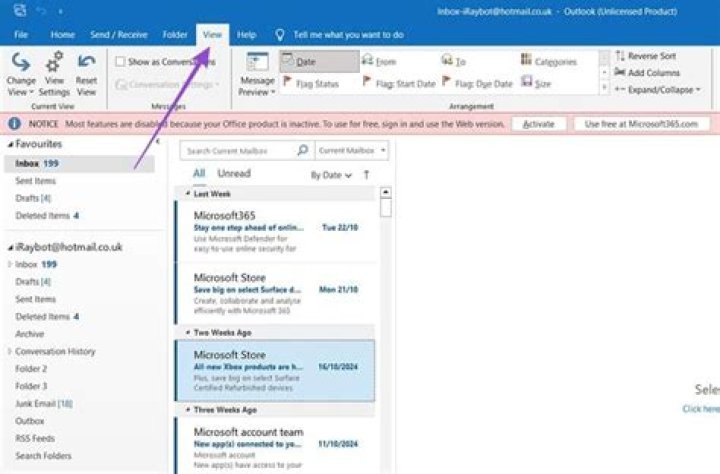The height and width of the screenshot is (474, 720).
Task: Collapse the Favourites section
Action: point(9,144)
